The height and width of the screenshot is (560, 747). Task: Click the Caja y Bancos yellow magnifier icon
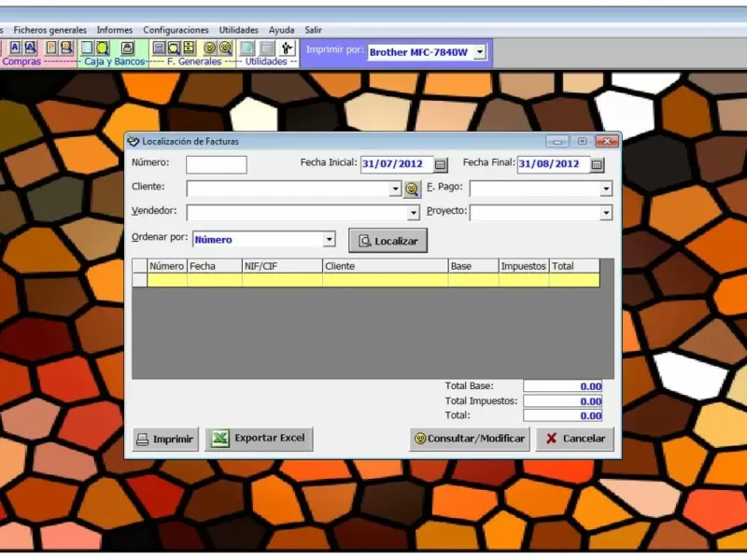click(x=103, y=48)
